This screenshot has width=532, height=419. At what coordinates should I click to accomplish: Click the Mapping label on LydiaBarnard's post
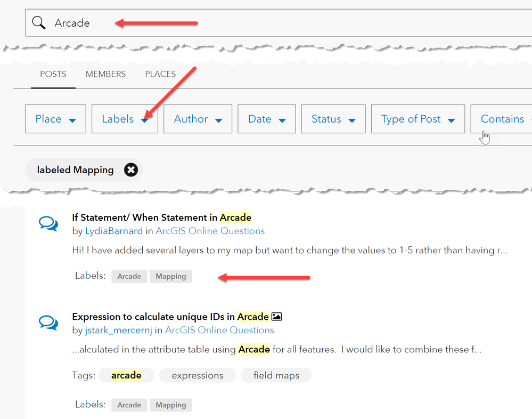170,276
